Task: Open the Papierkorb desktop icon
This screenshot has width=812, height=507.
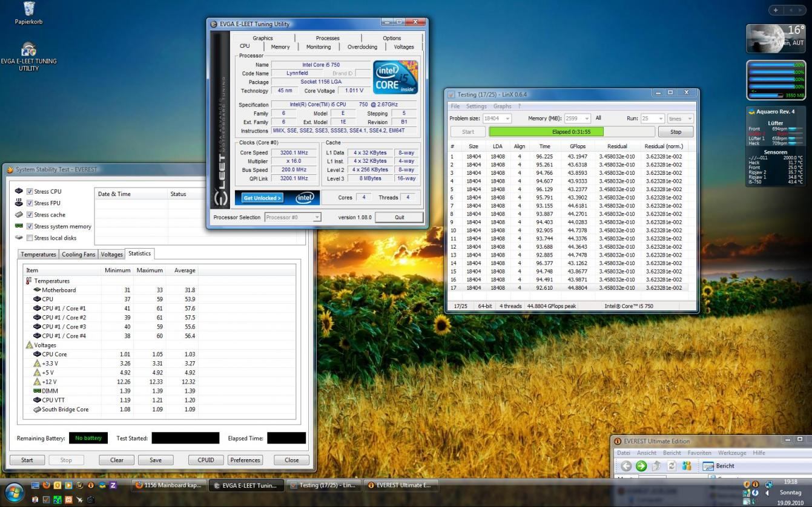Action: tap(28, 13)
